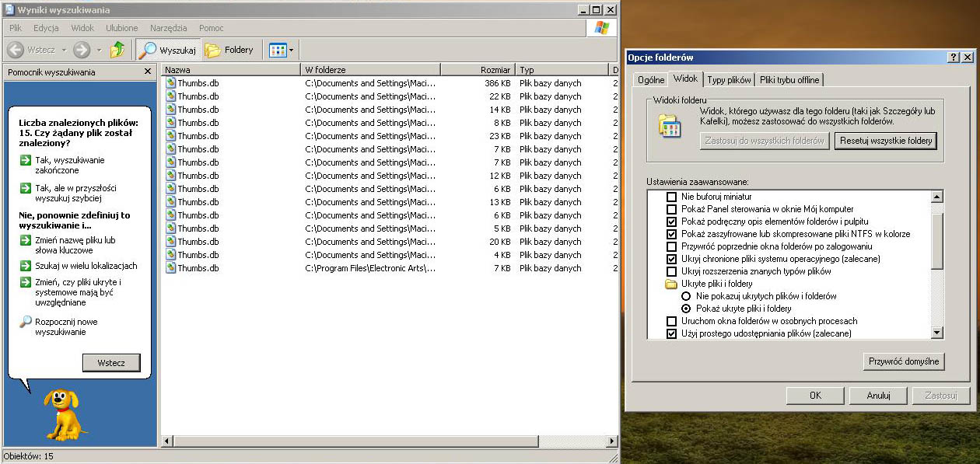Click the search assistant dog character

66,414
